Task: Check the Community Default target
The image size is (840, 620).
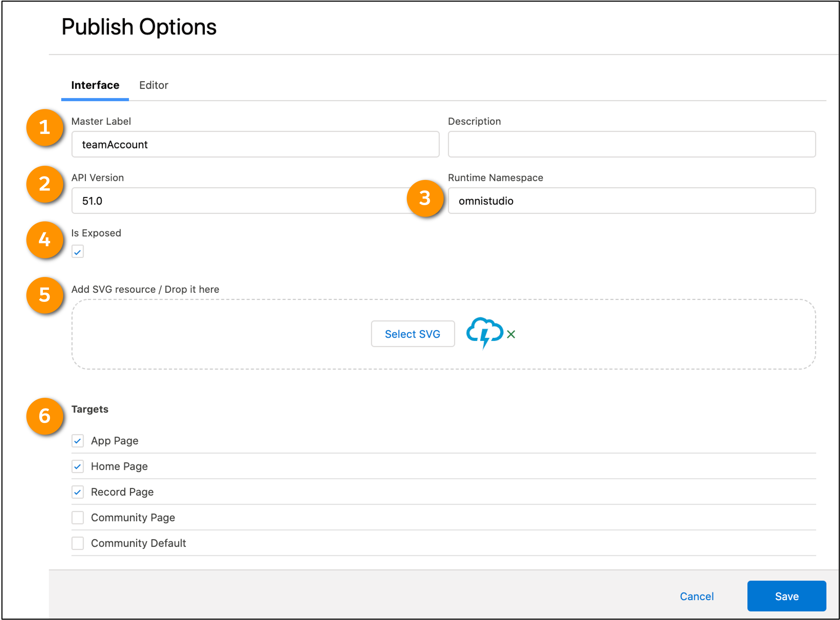Action: (x=78, y=543)
